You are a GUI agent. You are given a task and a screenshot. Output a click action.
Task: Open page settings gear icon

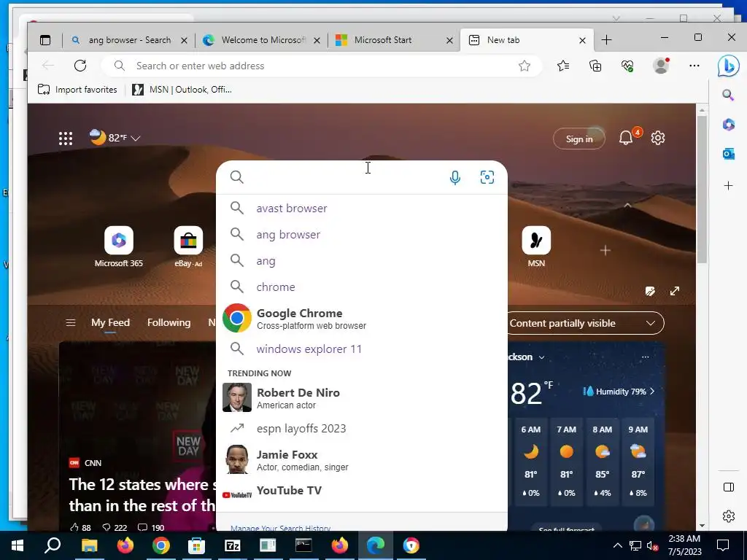[x=658, y=138]
